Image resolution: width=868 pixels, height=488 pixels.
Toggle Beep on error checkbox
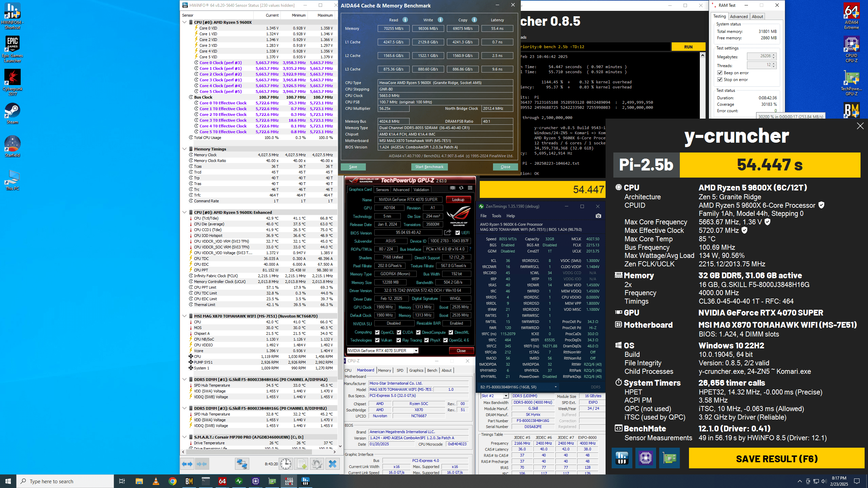(720, 73)
